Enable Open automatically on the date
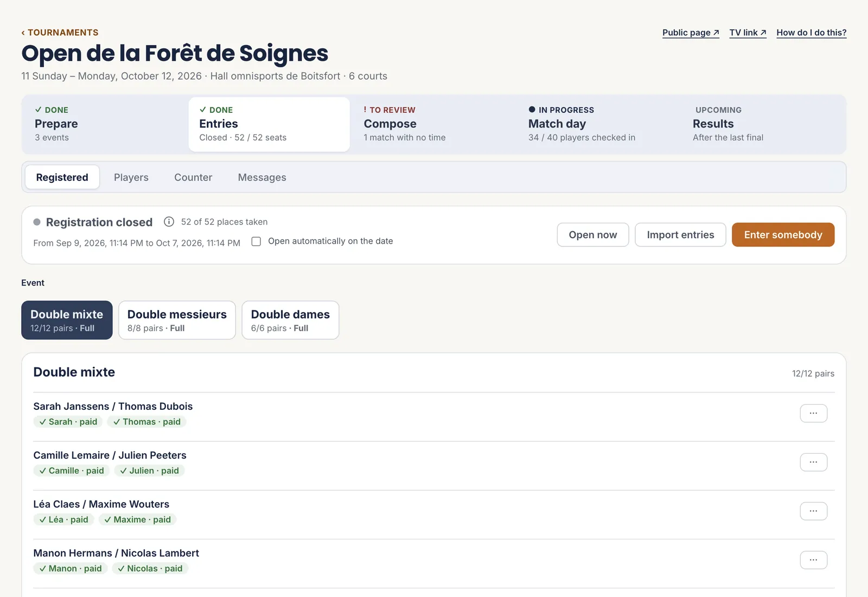This screenshot has height=597, width=868. 256,241
